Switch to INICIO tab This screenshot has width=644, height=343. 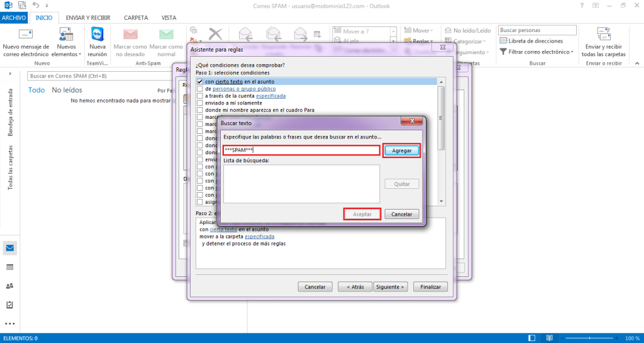[x=44, y=18]
